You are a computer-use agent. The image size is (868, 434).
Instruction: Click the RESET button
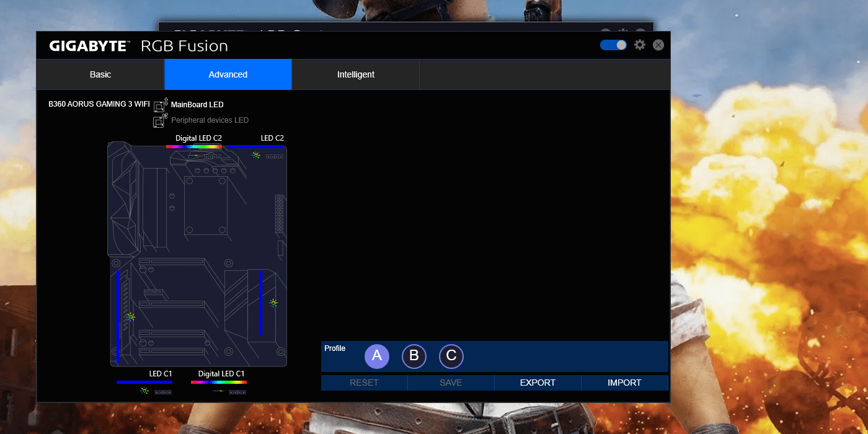(364, 383)
